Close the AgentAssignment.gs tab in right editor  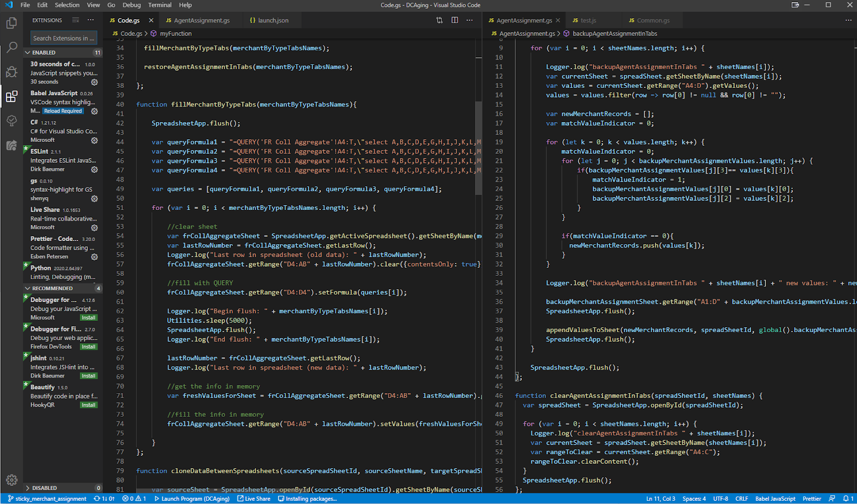tap(558, 20)
